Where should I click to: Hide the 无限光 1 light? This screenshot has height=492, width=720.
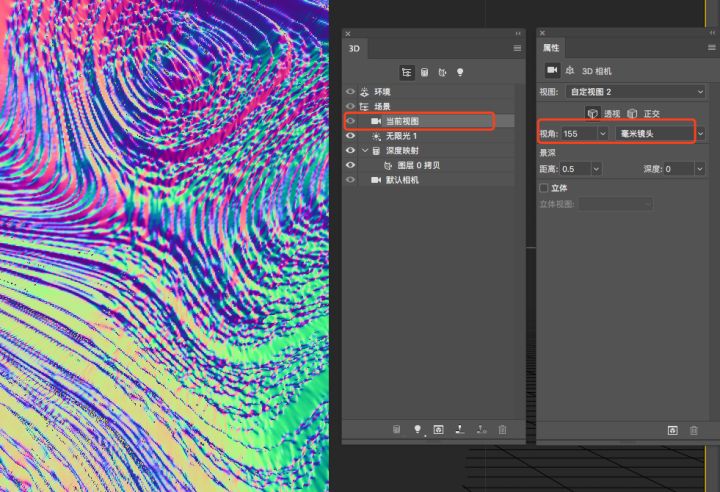point(350,136)
